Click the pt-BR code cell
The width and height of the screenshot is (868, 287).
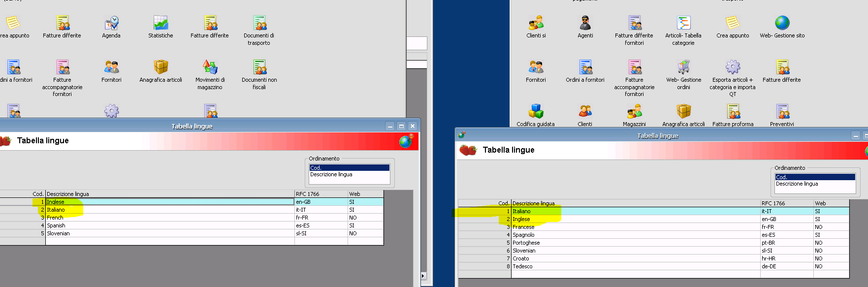787,243
